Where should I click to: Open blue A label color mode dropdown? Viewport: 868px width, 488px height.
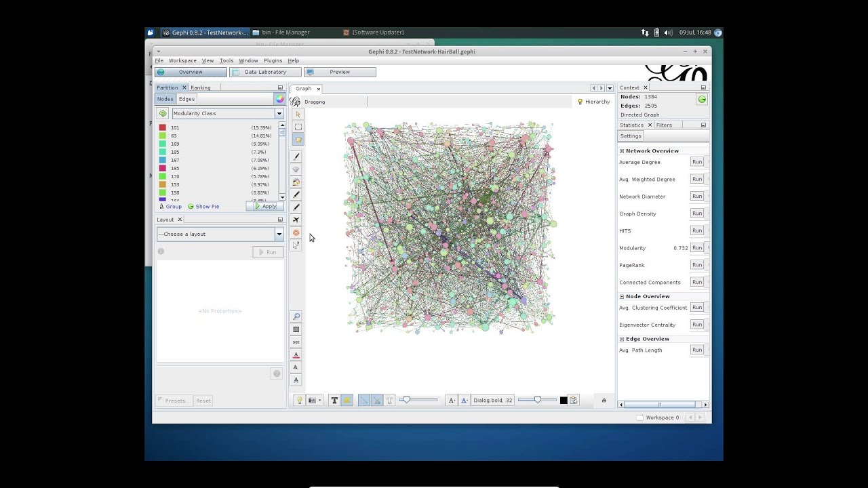click(x=465, y=401)
